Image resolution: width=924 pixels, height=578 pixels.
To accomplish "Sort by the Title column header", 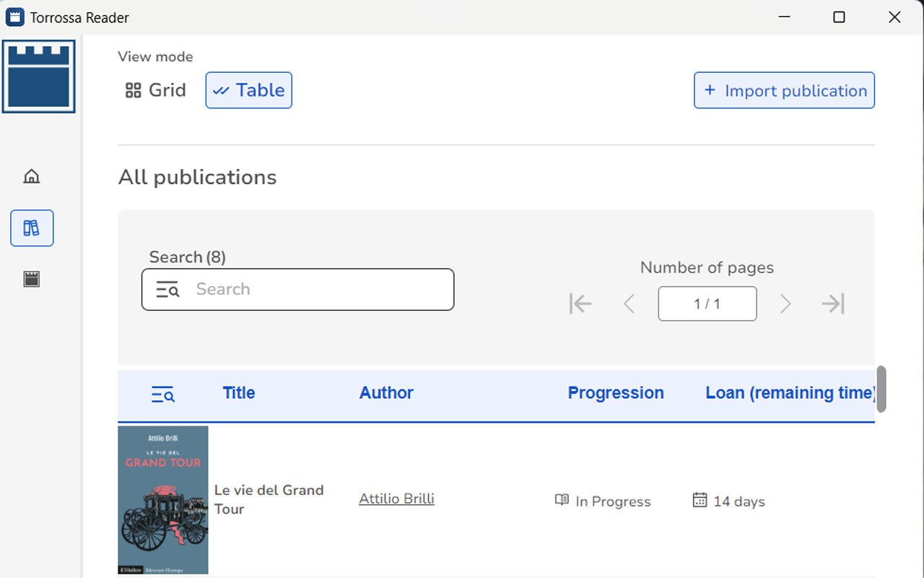I will click(239, 393).
